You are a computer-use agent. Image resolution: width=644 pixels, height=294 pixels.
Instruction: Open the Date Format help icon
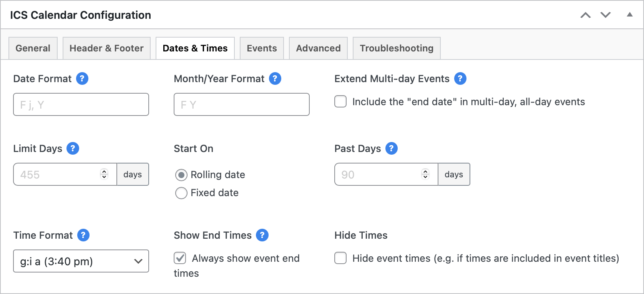(x=82, y=79)
